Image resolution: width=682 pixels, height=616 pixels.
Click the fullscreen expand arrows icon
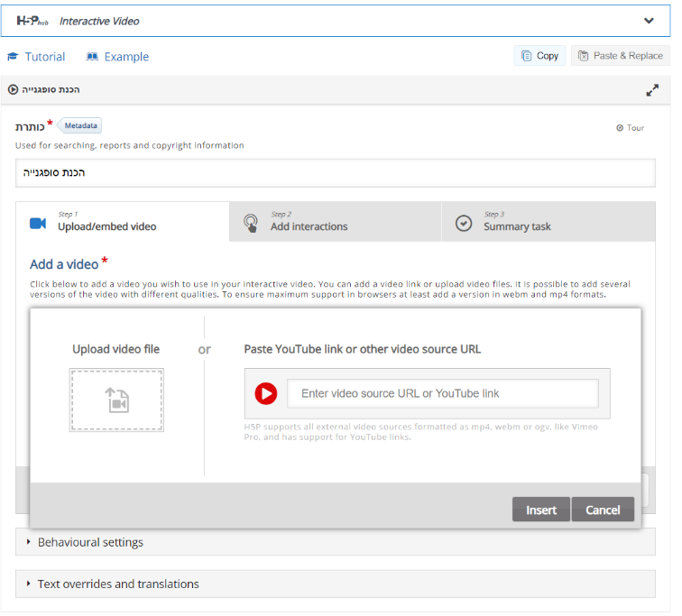(x=652, y=90)
